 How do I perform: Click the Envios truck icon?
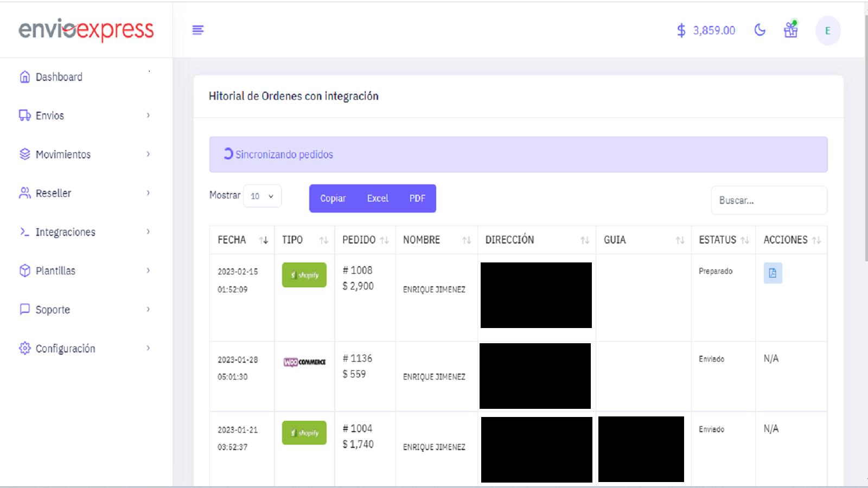[25, 115]
